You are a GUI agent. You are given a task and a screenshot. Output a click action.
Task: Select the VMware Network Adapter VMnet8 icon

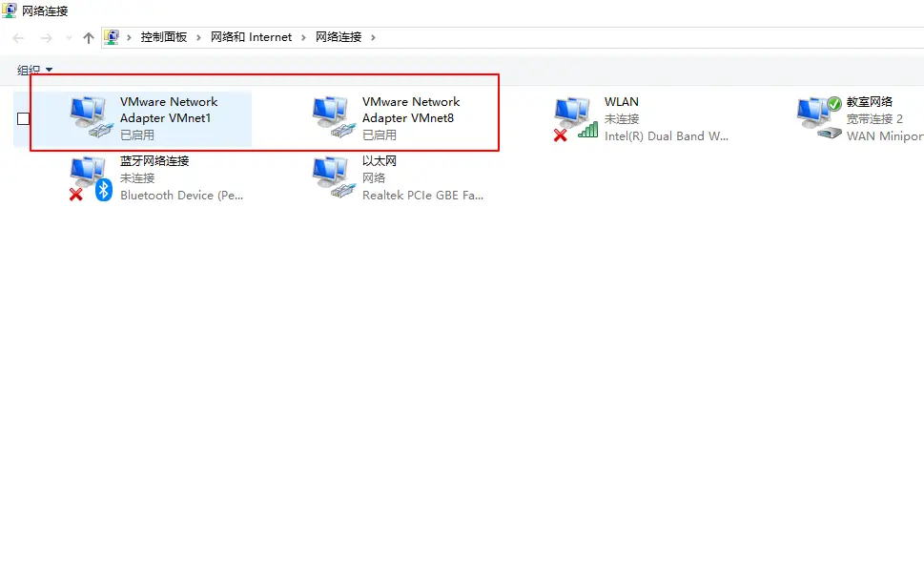tap(334, 116)
